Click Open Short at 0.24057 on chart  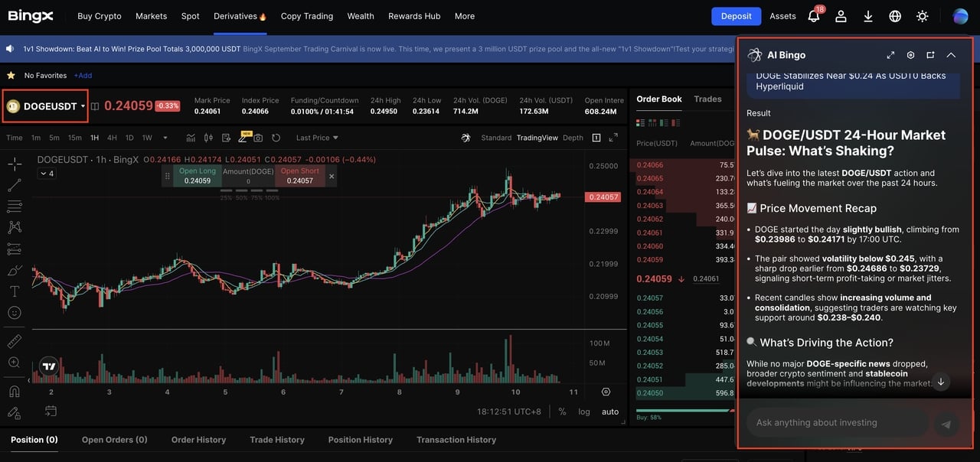(300, 176)
